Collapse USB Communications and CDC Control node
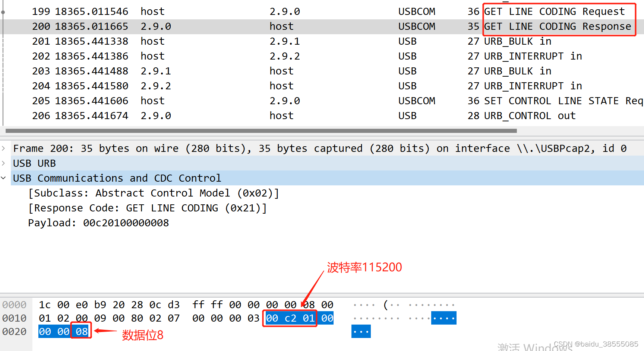 click(3, 178)
